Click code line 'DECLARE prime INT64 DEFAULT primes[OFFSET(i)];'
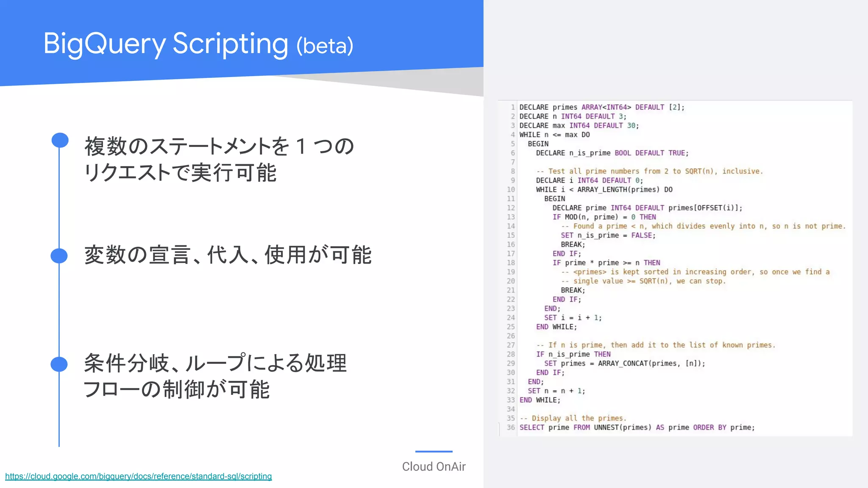Image resolution: width=868 pixels, height=488 pixels. 647,208
